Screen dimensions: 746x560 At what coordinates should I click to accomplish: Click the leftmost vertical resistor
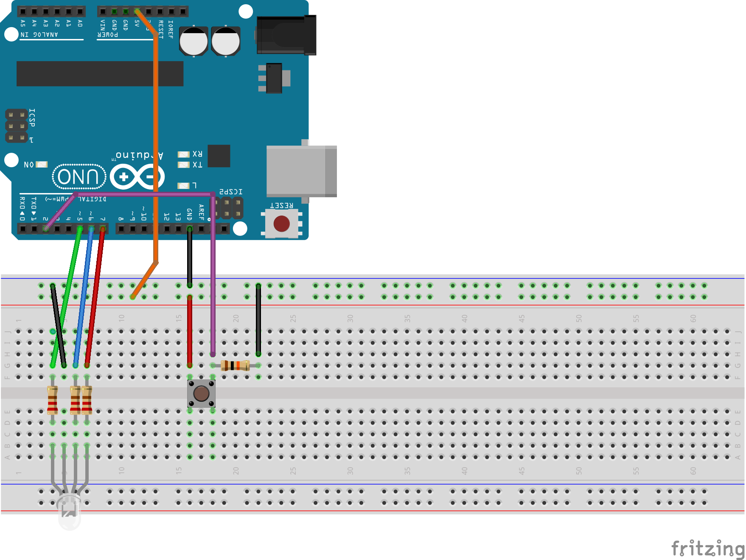(52, 400)
